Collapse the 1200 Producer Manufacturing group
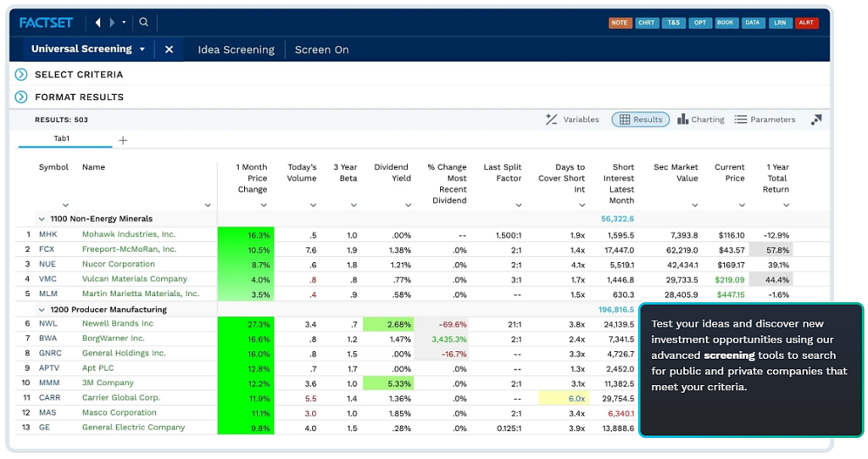Screen dimensions: 868x459 click(x=42, y=310)
